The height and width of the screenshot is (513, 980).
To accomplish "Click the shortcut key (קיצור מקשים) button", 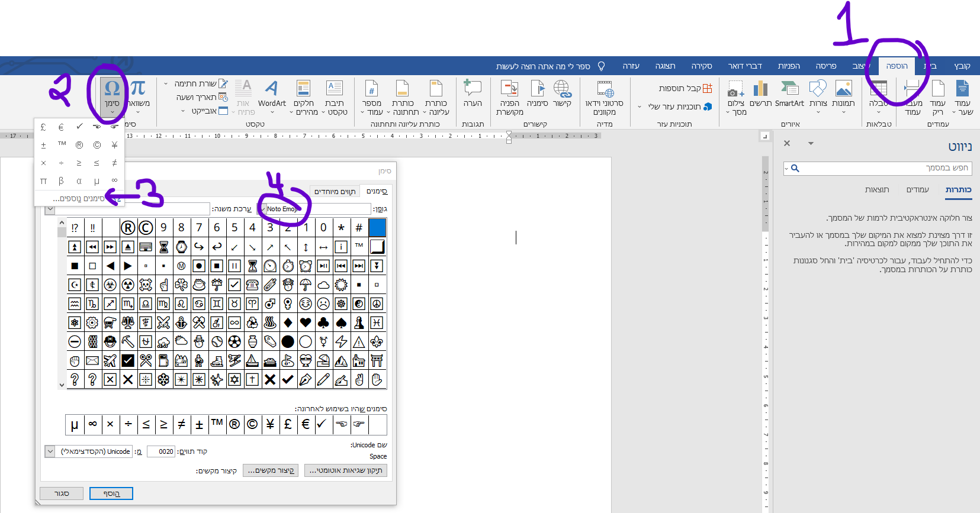I will pyautogui.click(x=271, y=470).
